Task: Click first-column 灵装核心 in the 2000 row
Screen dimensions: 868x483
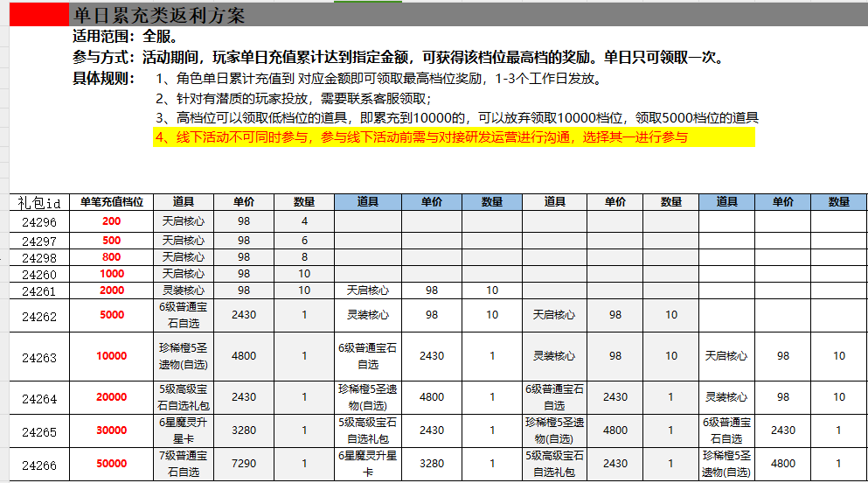Action: coord(184,290)
